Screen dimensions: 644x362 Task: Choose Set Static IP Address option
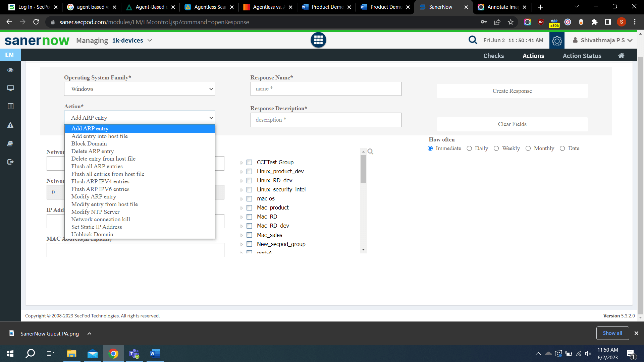(140, 227)
